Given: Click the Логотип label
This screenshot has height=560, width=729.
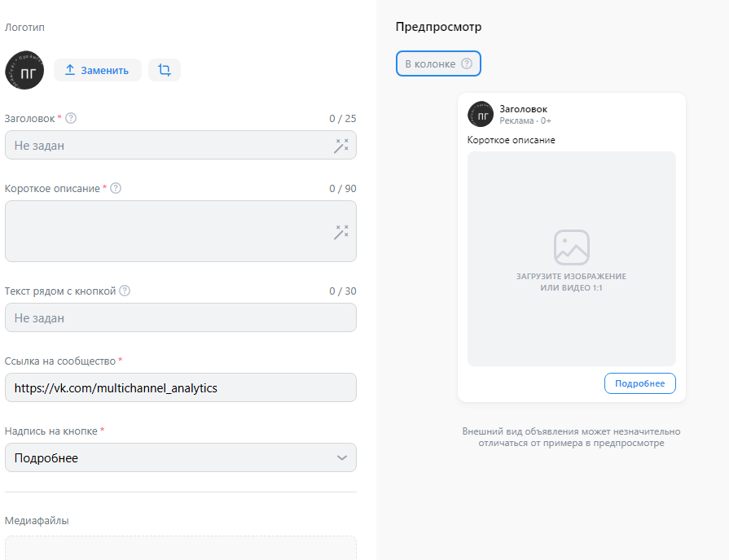Looking at the screenshot, I should pos(24,28).
